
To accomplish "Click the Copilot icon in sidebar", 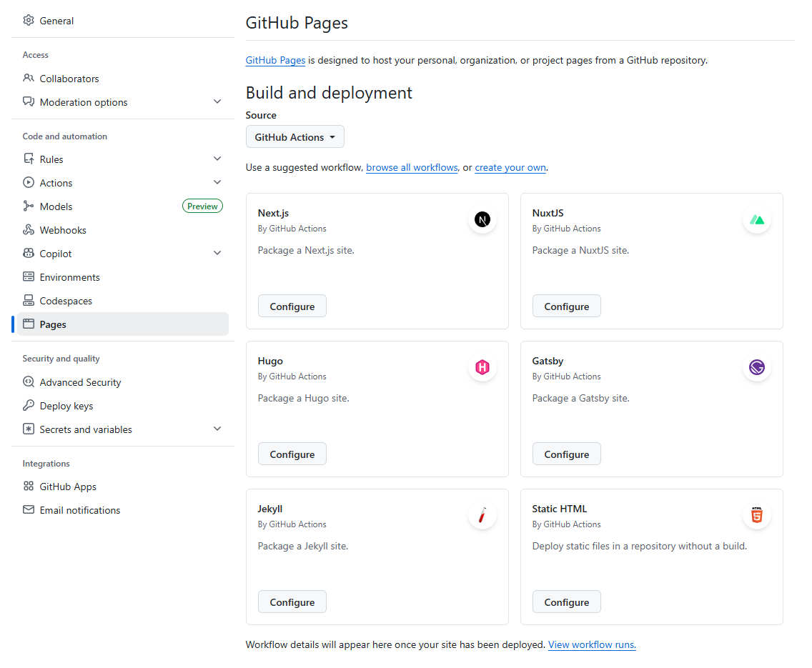I will point(29,253).
